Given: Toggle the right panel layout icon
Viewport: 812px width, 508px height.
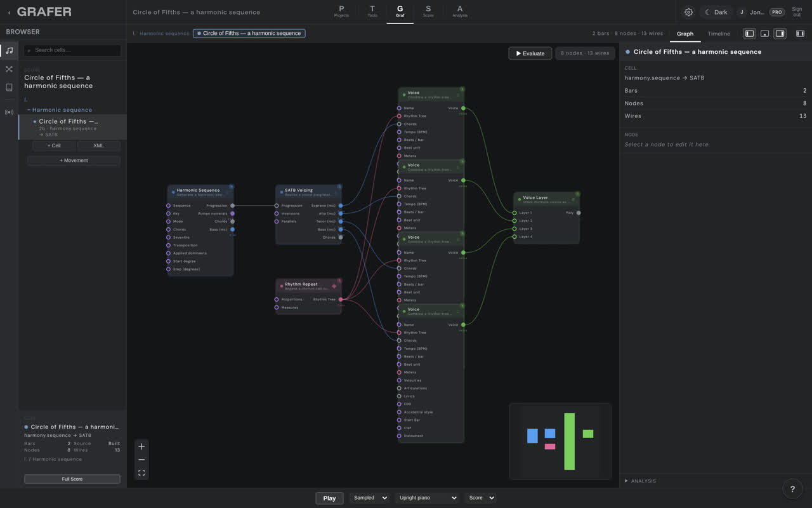Looking at the screenshot, I should [780, 34].
